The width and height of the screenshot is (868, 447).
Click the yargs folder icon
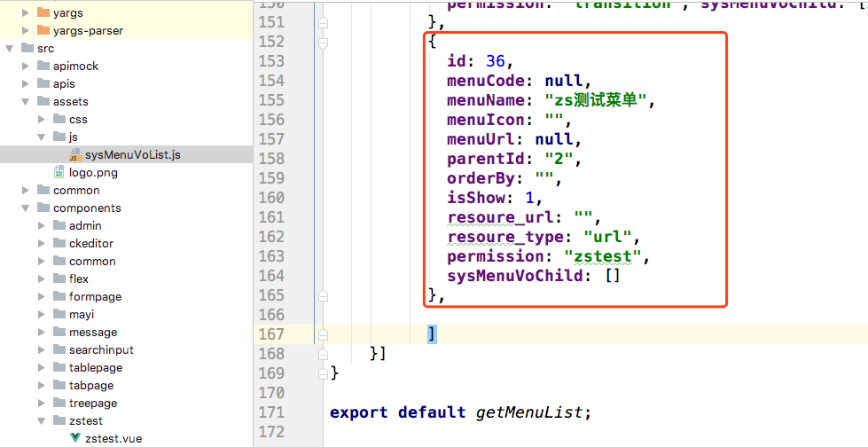(43, 12)
